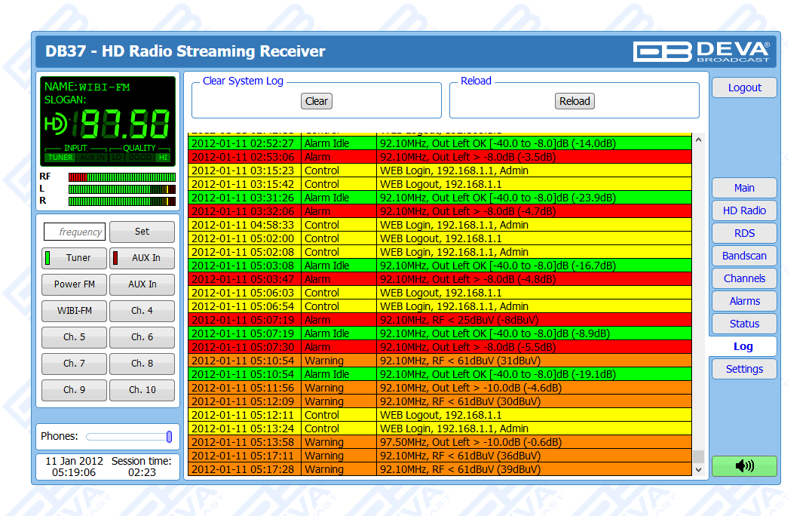Toggle the Tuner input source
Image resolution: width=812 pixels, height=516 pixels.
[x=74, y=258]
